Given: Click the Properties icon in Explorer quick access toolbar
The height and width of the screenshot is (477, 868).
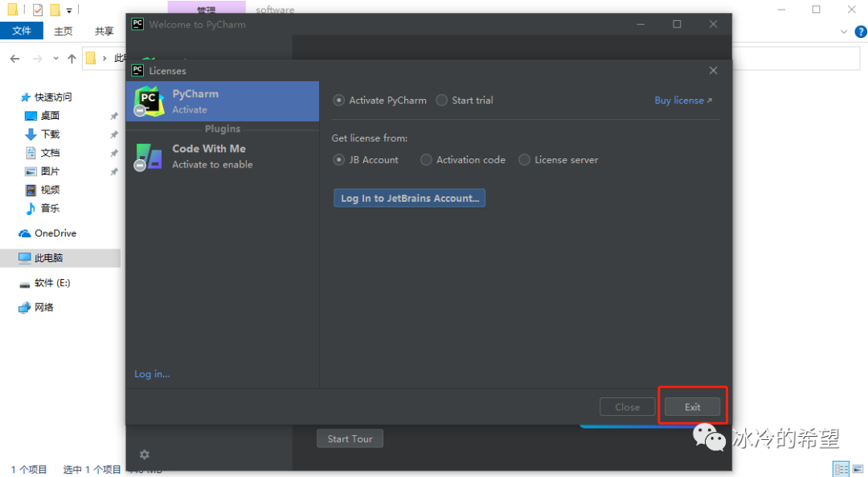Looking at the screenshot, I should click(x=38, y=10).
